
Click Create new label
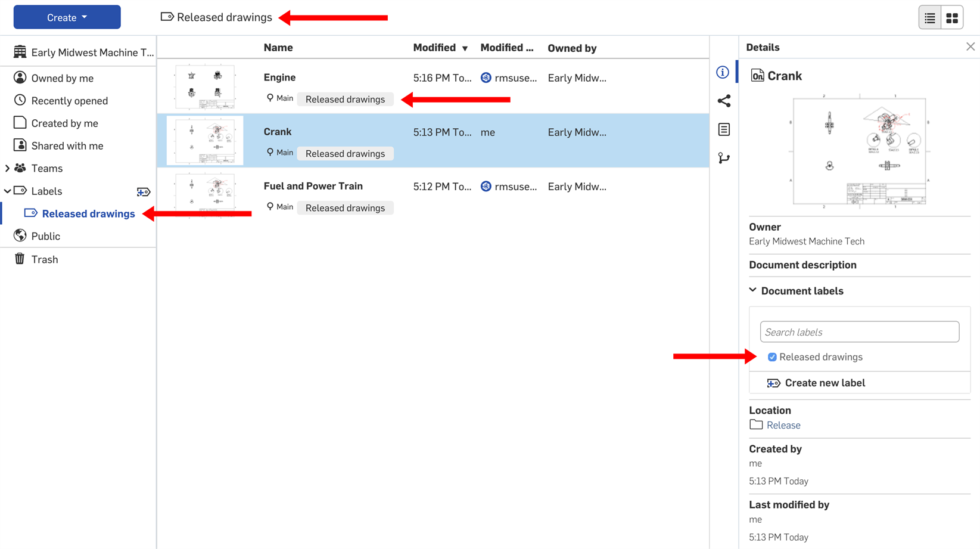(816, 383)
